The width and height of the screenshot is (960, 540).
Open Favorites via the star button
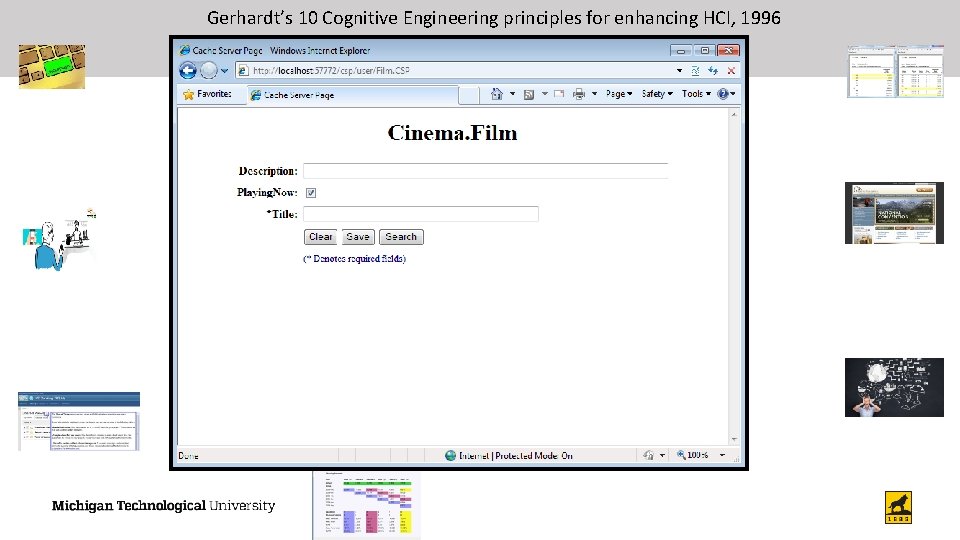click(x=207, y=94)
